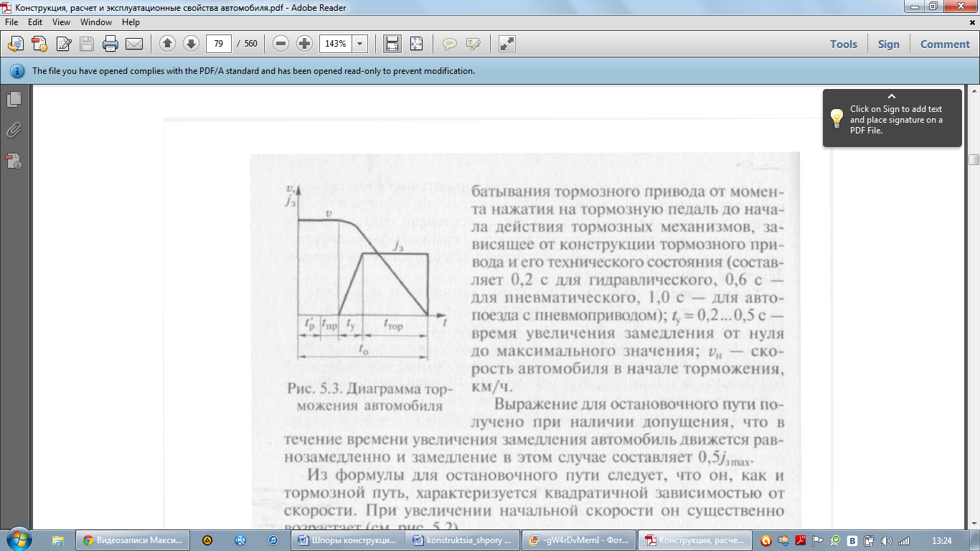Viewport: 980px width, 551px height.
Task: Click the network signal tray icon
Action: [903, 540]
